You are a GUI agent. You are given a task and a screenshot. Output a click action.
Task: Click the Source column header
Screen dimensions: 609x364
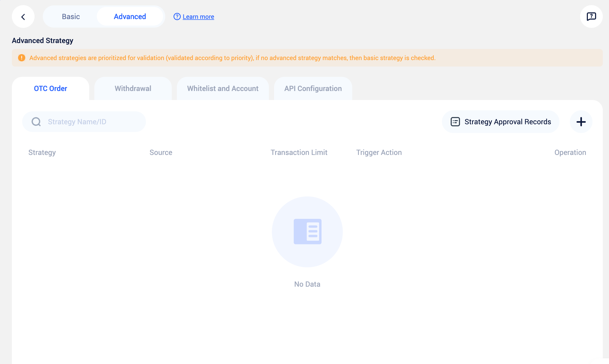pyautogui.click(x=161, y=152)
